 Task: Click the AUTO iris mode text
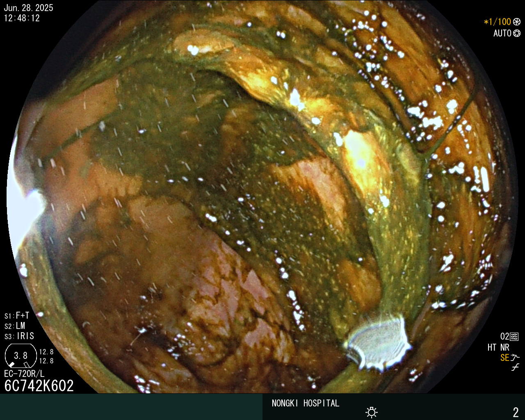(x=502, y=33)
